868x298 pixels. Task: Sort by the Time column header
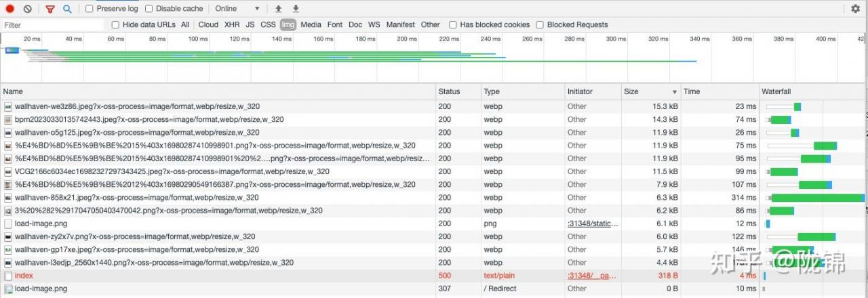(x=719, y=91)
